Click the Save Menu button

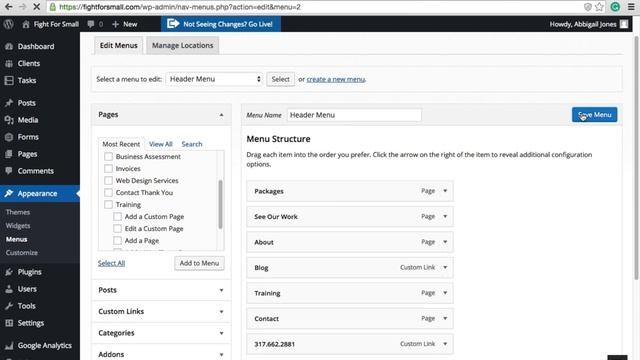(594, 115)
